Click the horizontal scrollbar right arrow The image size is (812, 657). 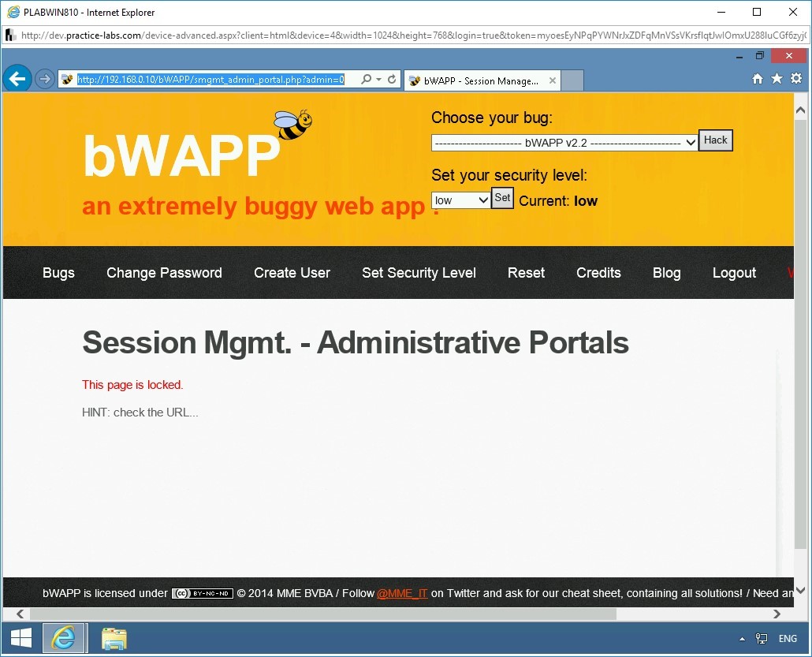777,614
